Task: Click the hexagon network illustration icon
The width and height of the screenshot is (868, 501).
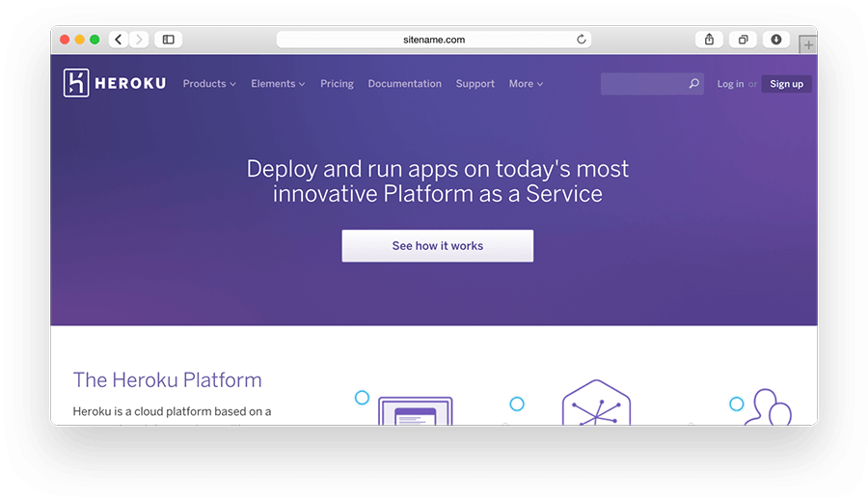Action: (x=596, y=403)
